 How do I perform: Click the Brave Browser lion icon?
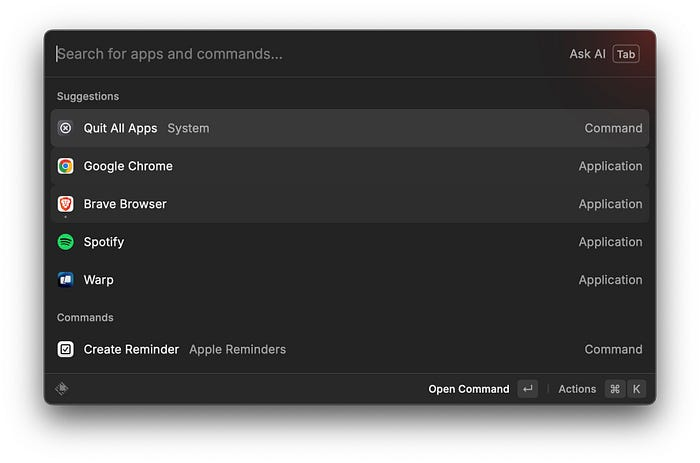pos(65,204)
